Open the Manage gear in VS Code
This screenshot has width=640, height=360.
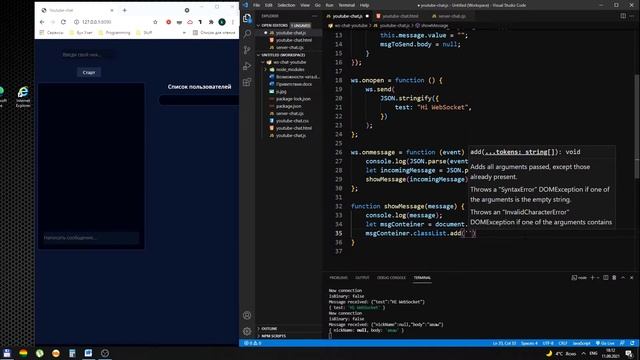(247, 331)
